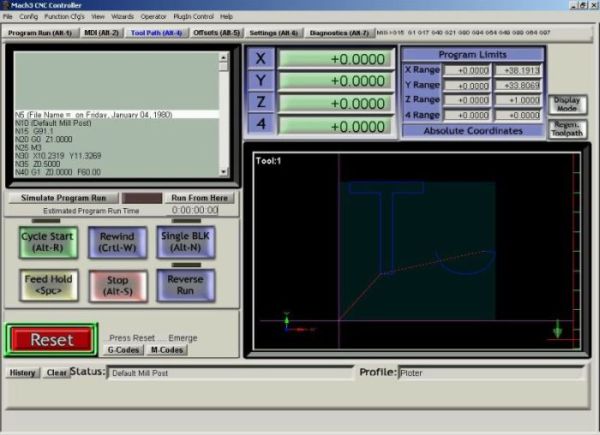Open the Help menu
The image size is (600, 435).
pyautogui.click(x=226, y=16)
